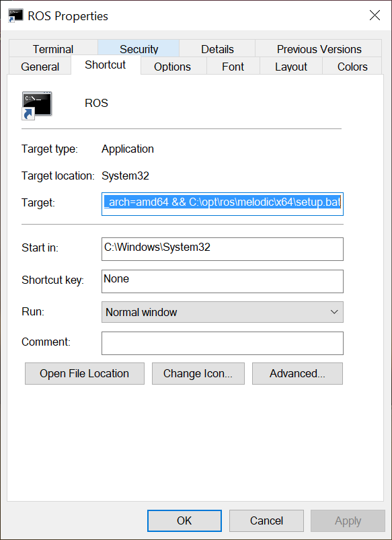
Task: Switch to the Security tab
Action: pyautogui.click(x=139, y=49)
